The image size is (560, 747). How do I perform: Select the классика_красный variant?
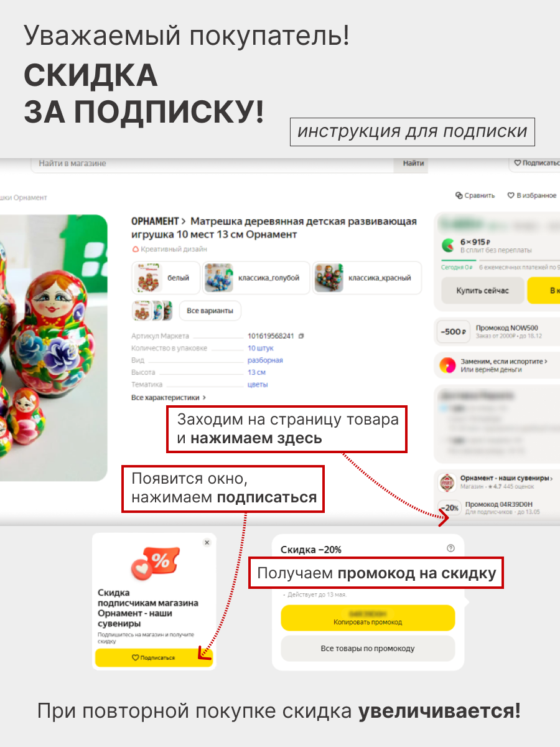tap(367, 278)
